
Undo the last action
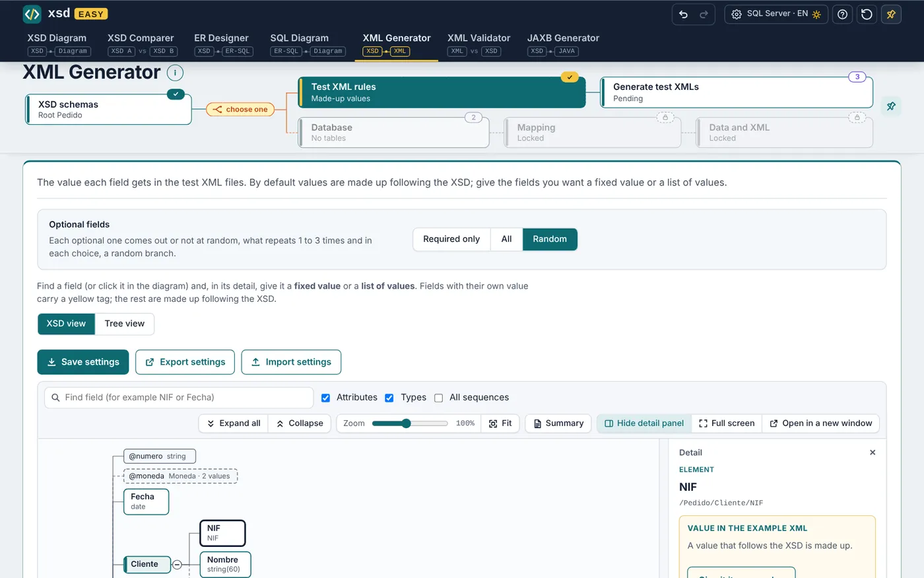point(684,15)
